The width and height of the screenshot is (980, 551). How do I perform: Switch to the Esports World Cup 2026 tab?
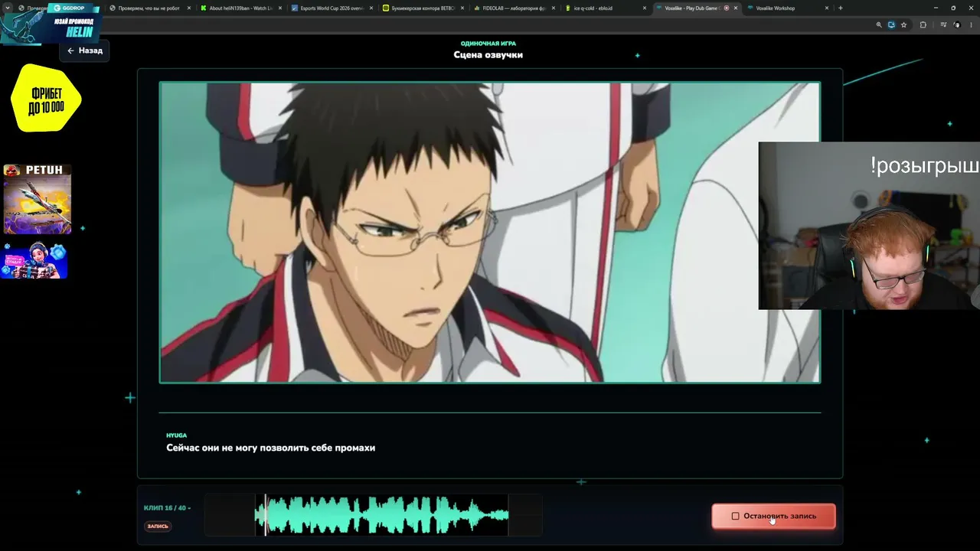332,8
